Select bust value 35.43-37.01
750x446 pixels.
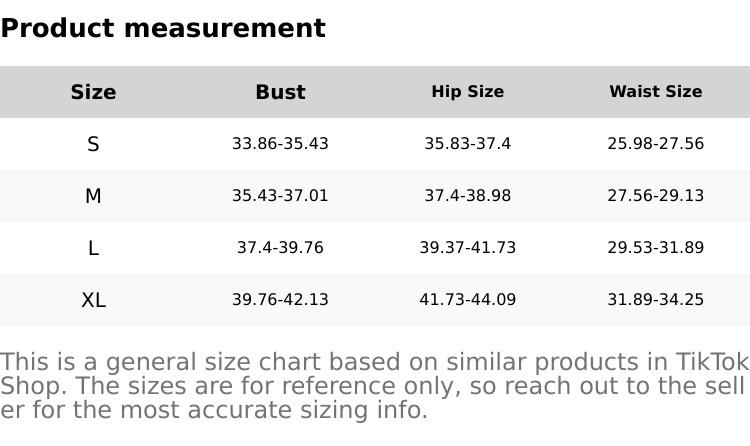click(x=280, y=196)
